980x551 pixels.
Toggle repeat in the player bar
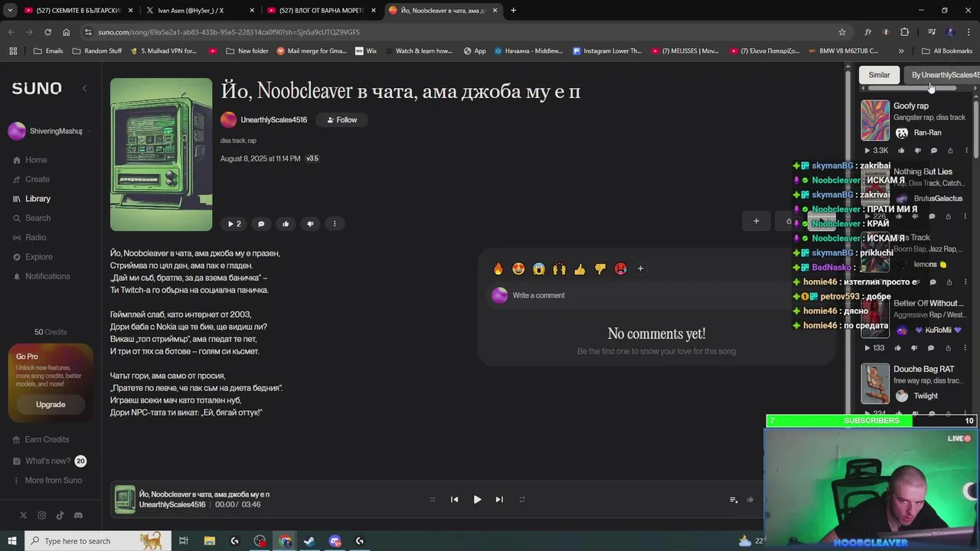[x=522, y=500]
